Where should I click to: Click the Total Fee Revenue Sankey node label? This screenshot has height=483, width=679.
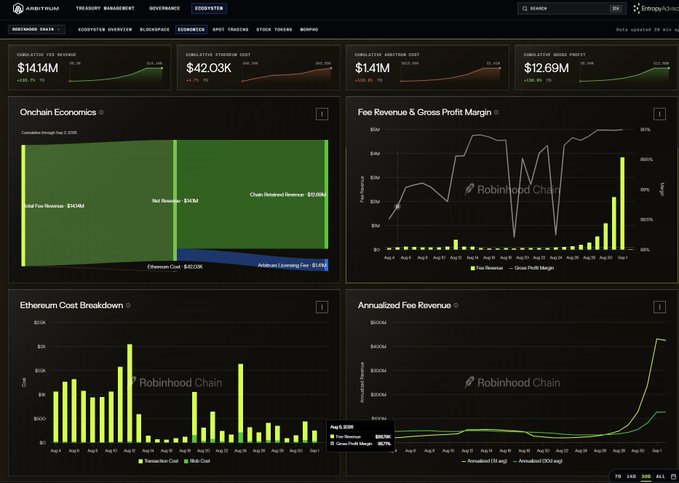(x=55, y=206)
